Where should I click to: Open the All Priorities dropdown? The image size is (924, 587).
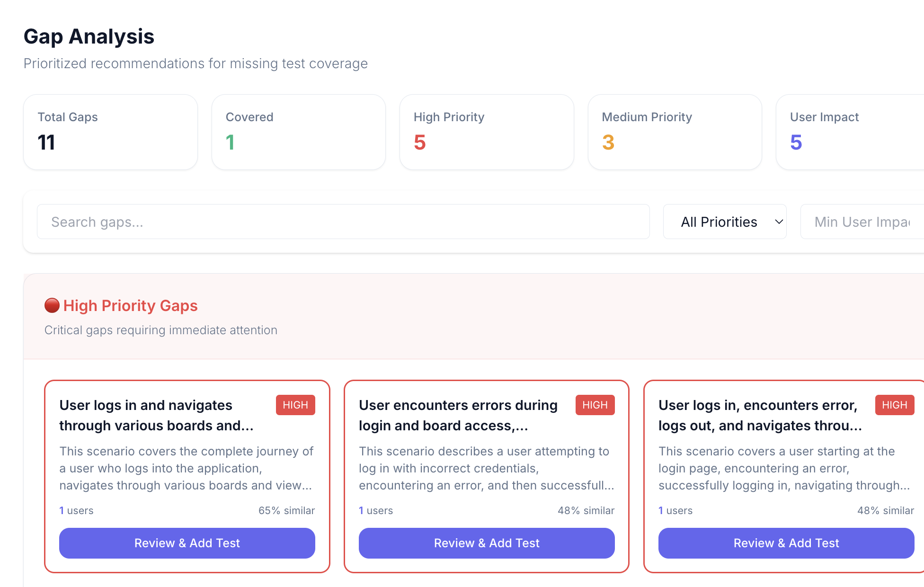[724, 222]
